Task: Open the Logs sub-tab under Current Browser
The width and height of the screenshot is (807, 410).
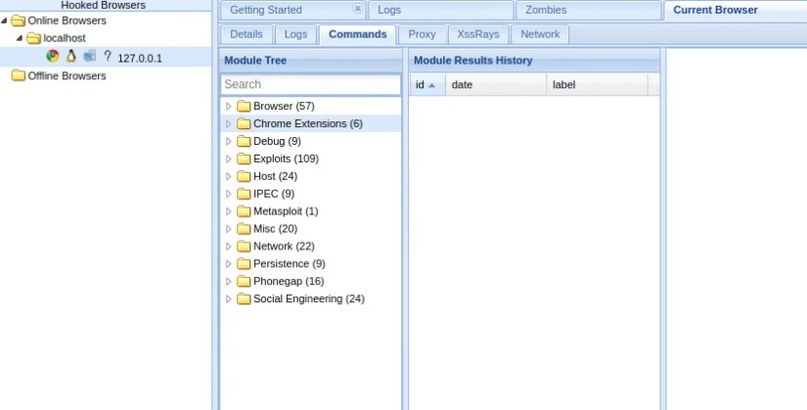Action: tap(295, 34)
